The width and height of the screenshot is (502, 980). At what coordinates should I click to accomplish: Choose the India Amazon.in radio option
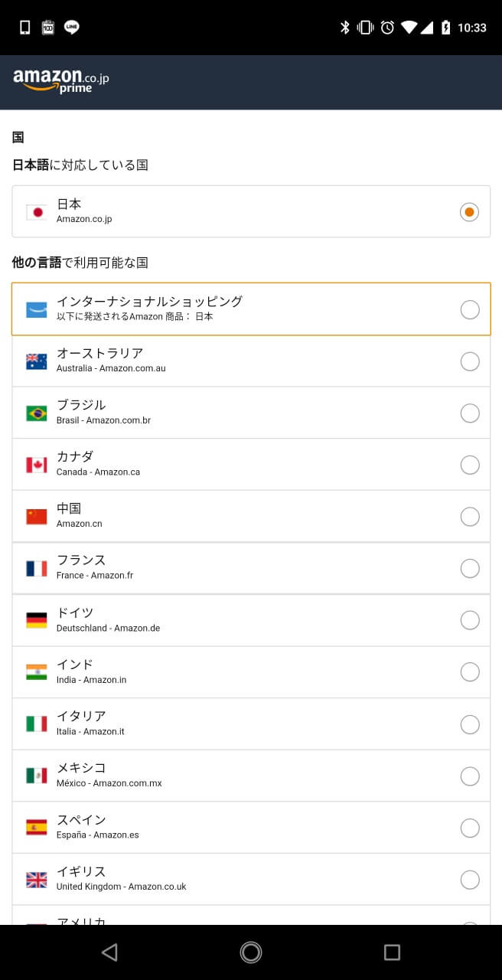470,671
